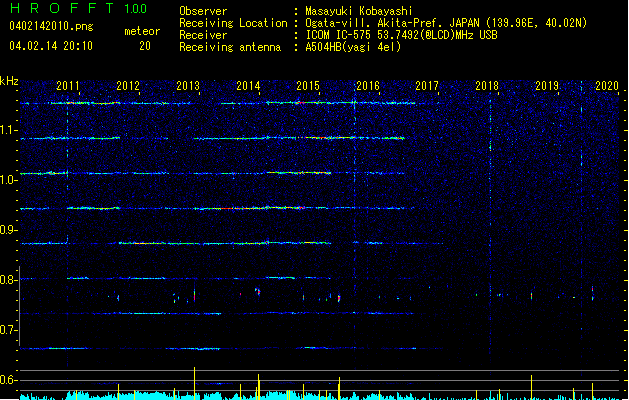Click the 2020 time axis marker
The height and width of the screenshot is (400, 629).
(607, 86)
